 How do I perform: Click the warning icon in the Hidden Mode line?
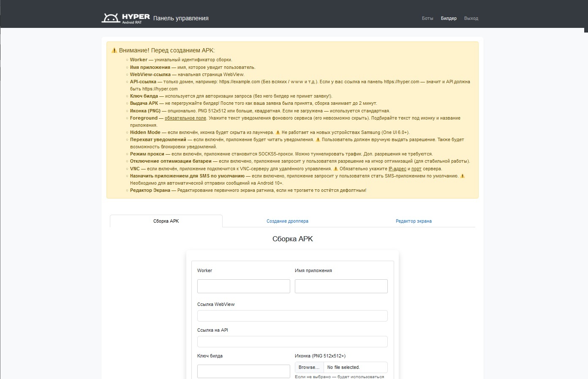tap(278, 133)
